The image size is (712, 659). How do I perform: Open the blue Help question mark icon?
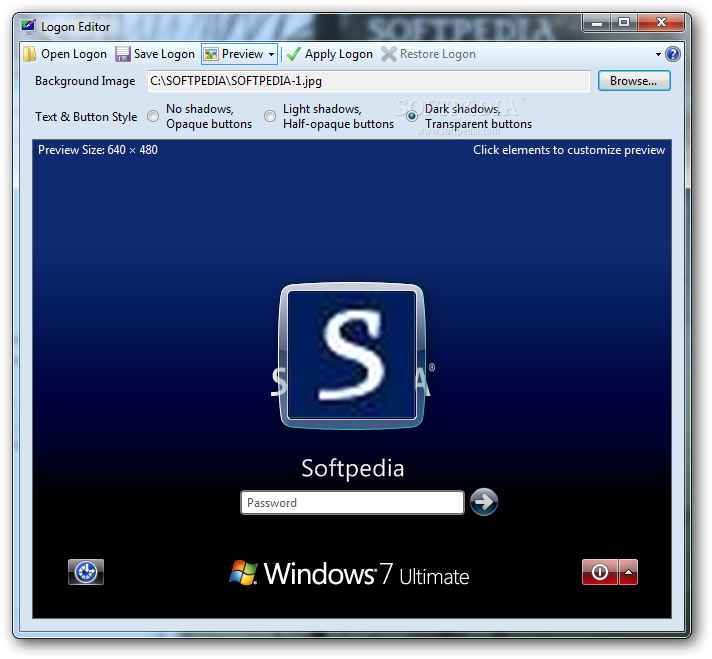pyautogui.click(x=672, y=54)
